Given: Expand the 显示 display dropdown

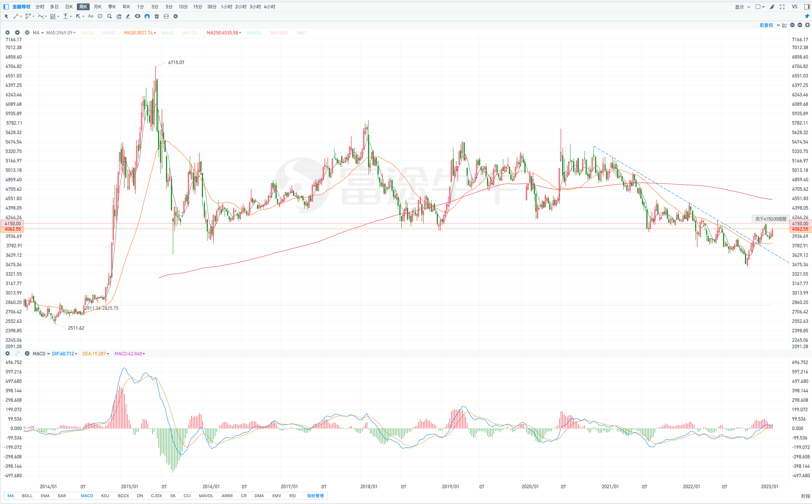Looking at the screenshot, I should [742, 7].
